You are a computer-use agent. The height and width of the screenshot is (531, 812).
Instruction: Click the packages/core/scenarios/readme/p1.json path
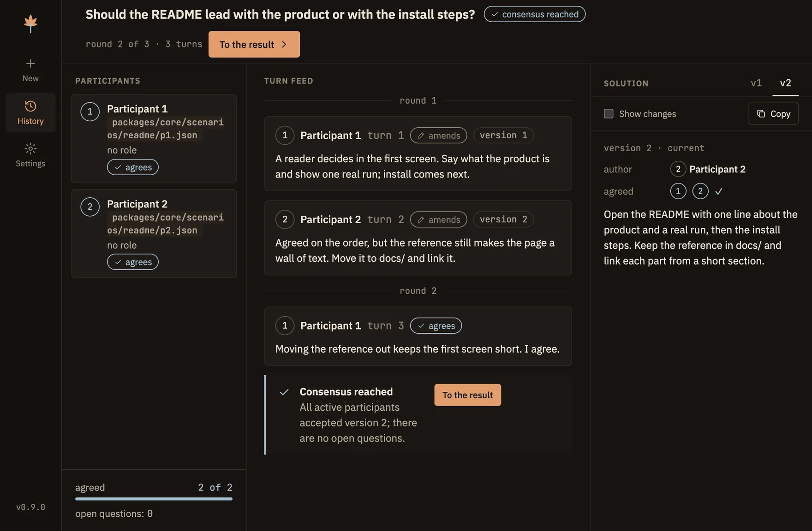[166, 129]
